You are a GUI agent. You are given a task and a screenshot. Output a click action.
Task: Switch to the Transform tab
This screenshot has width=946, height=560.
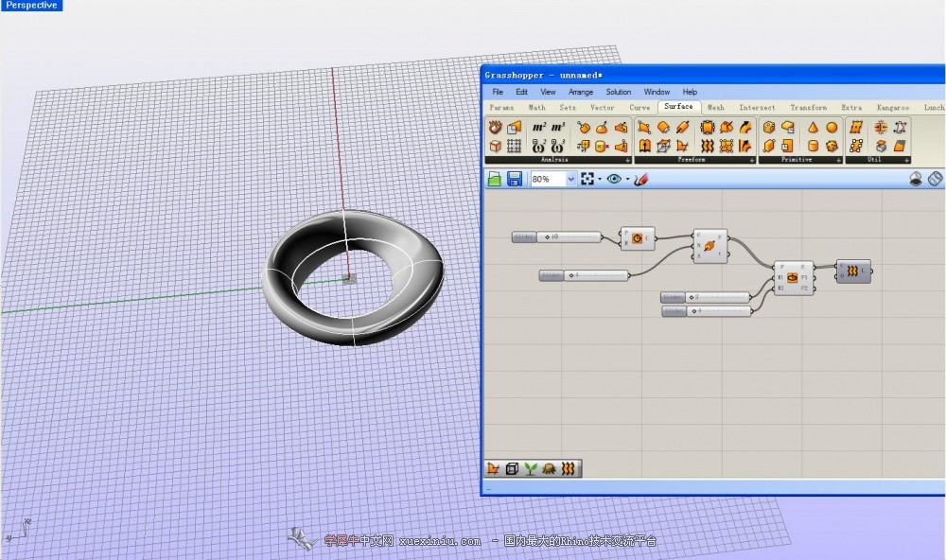[809, 108]
